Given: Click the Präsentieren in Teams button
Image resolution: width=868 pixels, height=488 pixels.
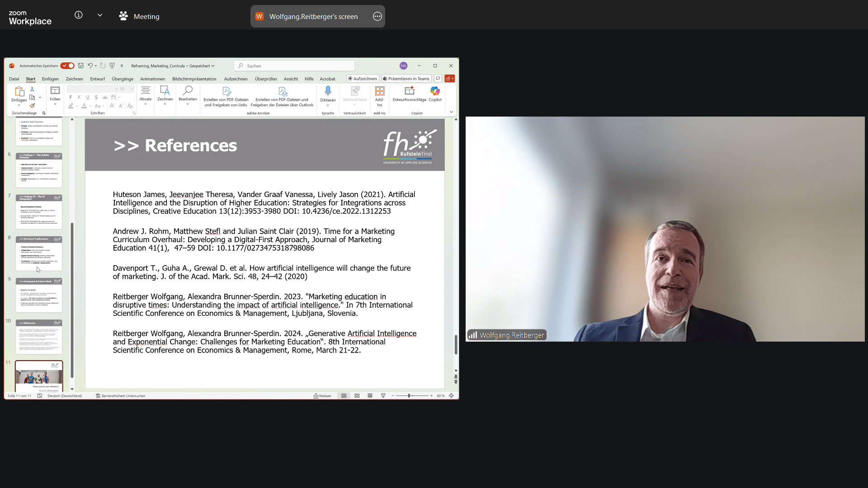Looking at the screenshot, I should (406, 79).
